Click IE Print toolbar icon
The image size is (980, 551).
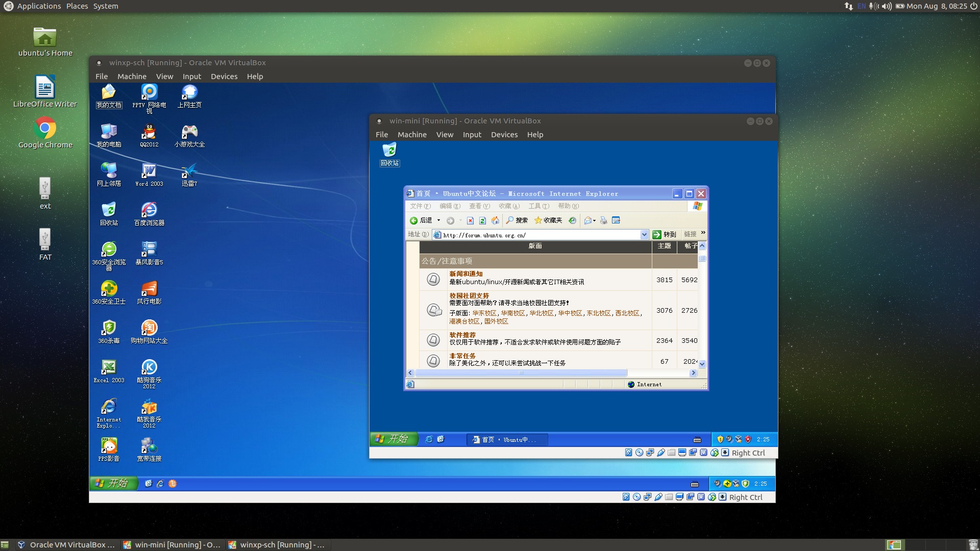click(604, 220)
